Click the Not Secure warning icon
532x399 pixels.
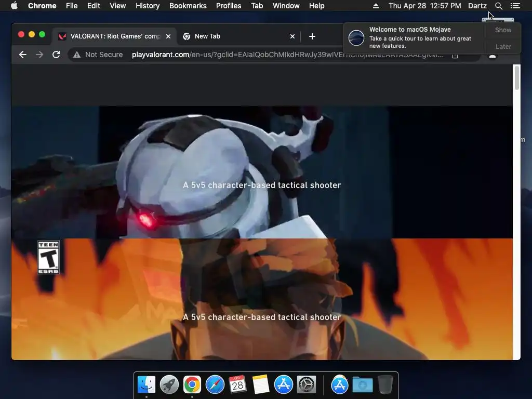77,55
